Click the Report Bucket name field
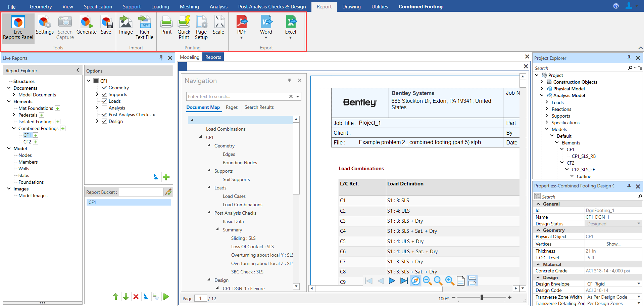 [141, 192]
